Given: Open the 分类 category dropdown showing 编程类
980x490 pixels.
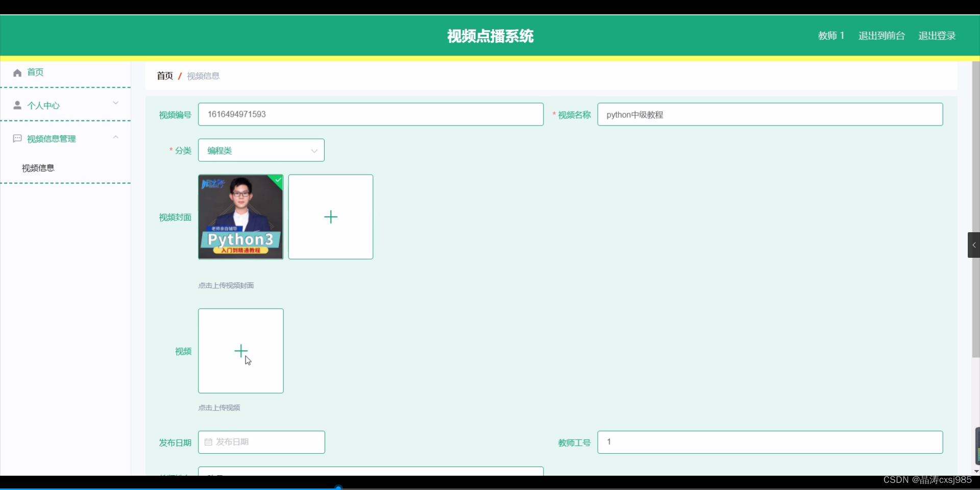Looking at the screenshot, I should pyautogui.click(x=261, y=150).
